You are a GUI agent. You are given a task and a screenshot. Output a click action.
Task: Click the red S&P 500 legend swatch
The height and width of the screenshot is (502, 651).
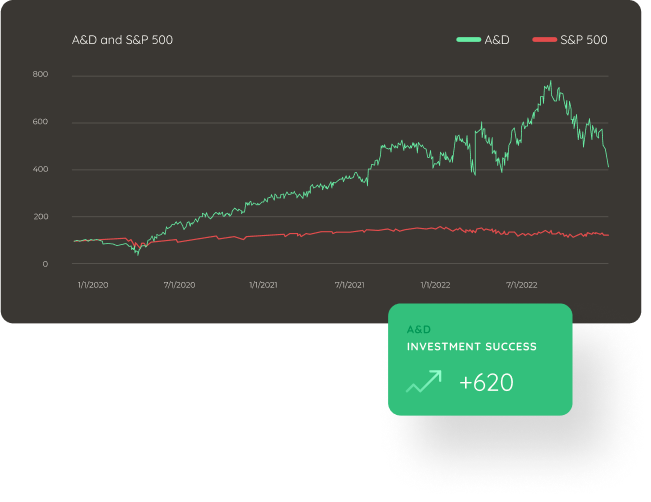(x=544, y=40)
